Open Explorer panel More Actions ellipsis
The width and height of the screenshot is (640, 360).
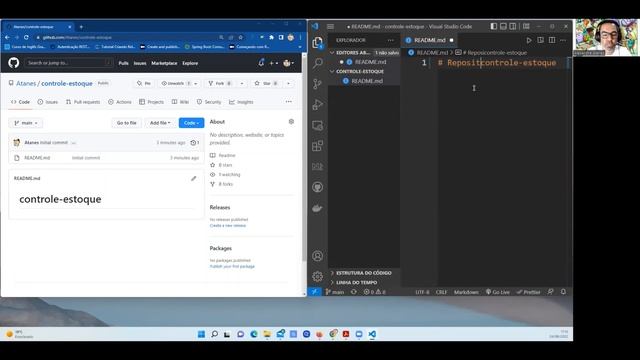(391, 40)
